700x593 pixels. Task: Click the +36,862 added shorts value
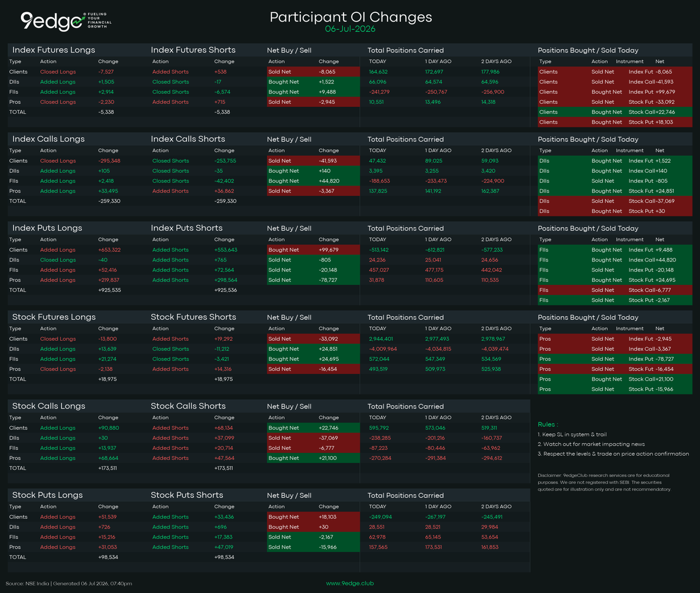pos(224,191)
